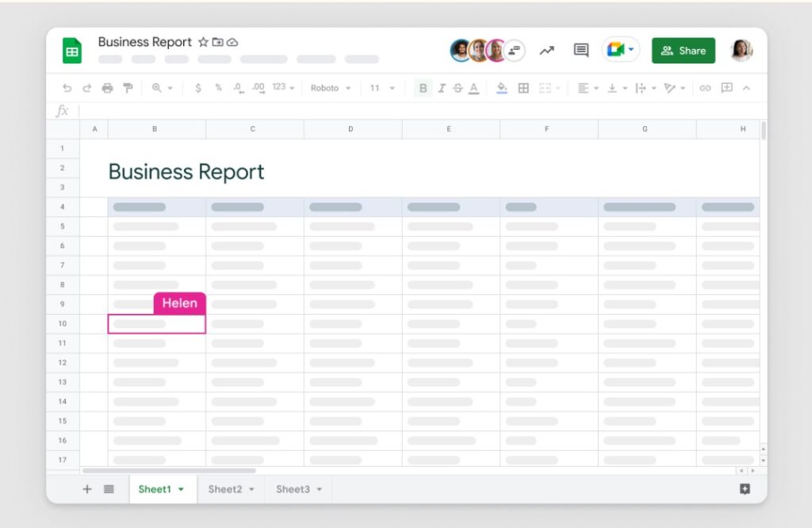Open the fill color picker

(502, 89)
